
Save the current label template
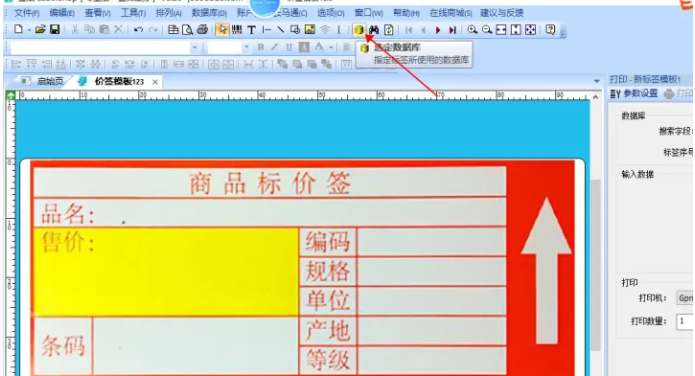(x=55, y=30)
